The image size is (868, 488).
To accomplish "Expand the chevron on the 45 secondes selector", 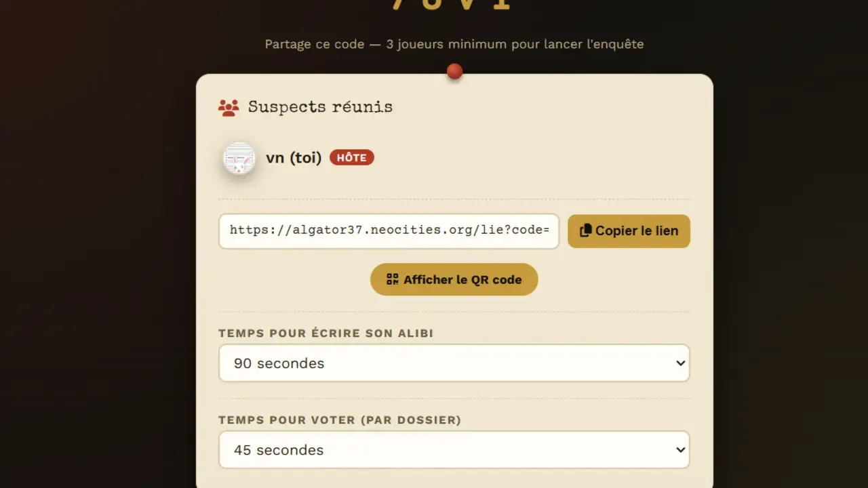I will 681,450.
